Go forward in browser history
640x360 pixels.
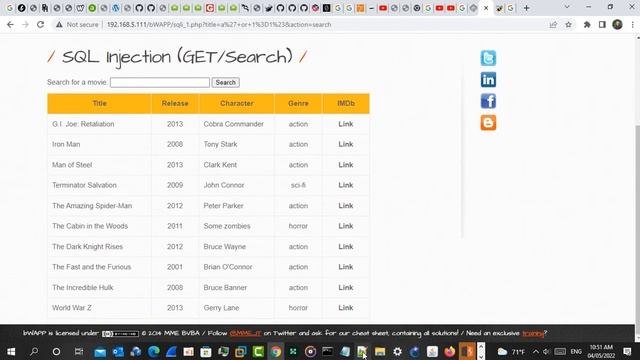(x=25, y=24)
